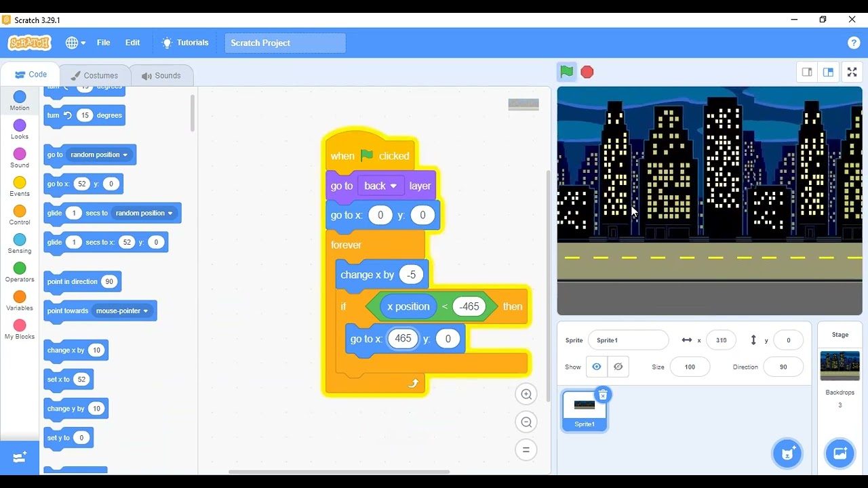Viewport: 868px width, 488px height.
Task: Select the Motion block category
Action: pyautogui.click(x=20, y=101)
